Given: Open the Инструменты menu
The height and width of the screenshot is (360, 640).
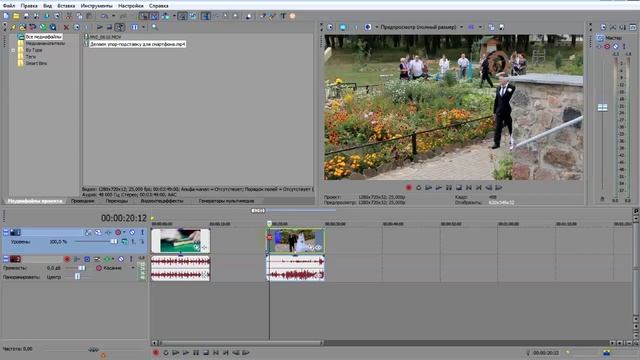Looking at the screenshot, I should (x=96, y=6).
